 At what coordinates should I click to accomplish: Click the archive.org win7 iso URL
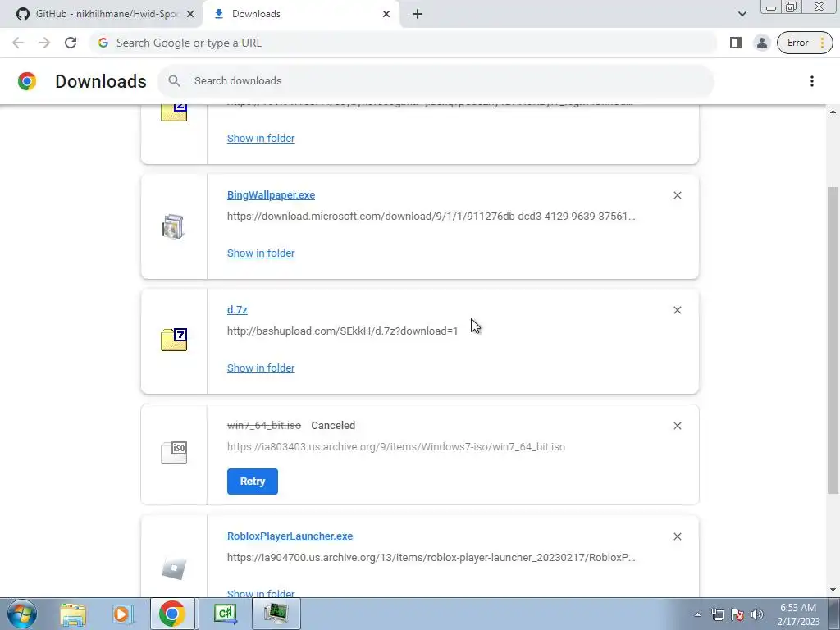(x=396, y=447)
